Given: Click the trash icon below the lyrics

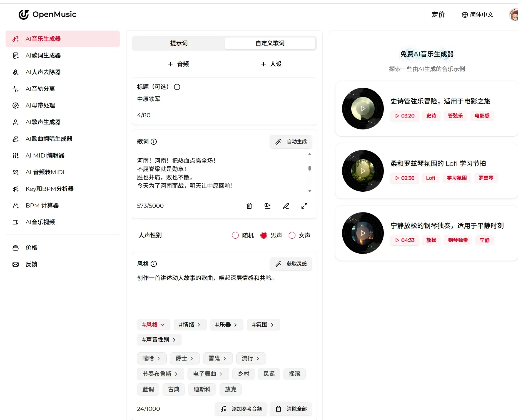Looking at the screenshot, I should (249, 206).
